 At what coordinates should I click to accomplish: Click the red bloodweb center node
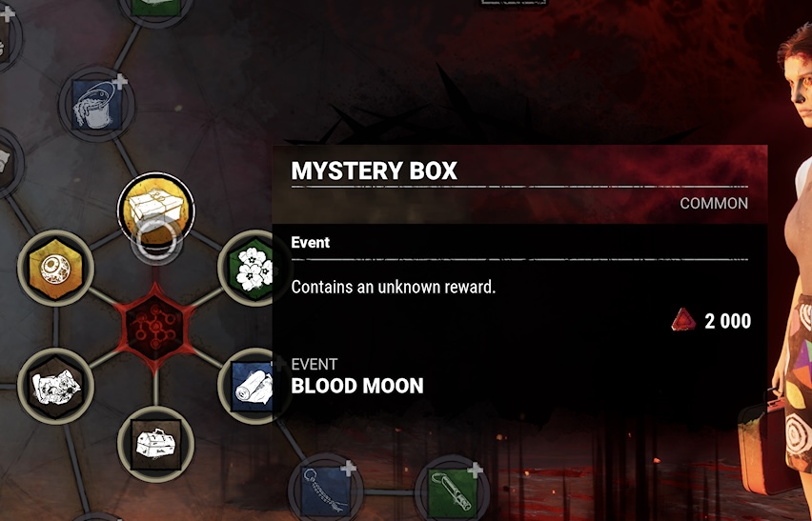pos(154,325)
